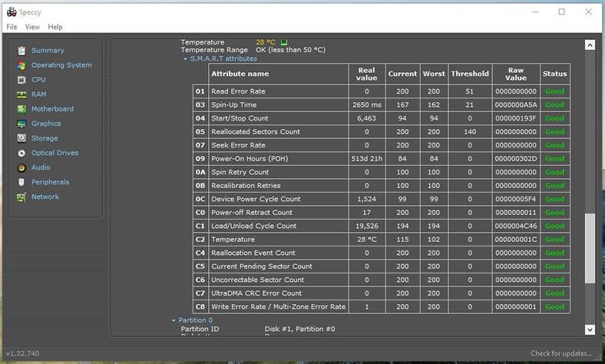Click the 513d 21h value
605x364 pixels.
tap(366, 159)
